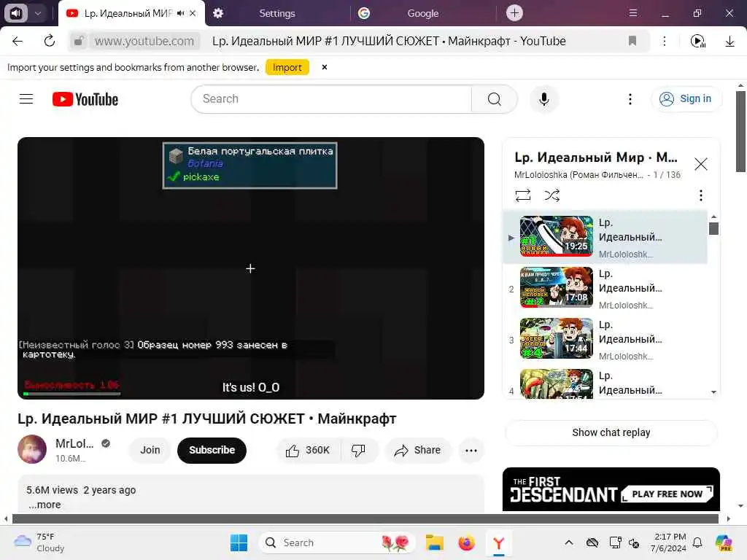747x560 pixels.
Task: Click the Subscribe button
Action: pos(212,450)
